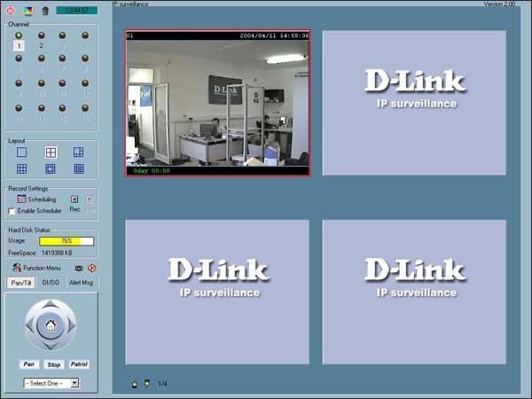Click the 2004/04/11 video timestamp
The image size is (532, 399).
click(274, 35)
